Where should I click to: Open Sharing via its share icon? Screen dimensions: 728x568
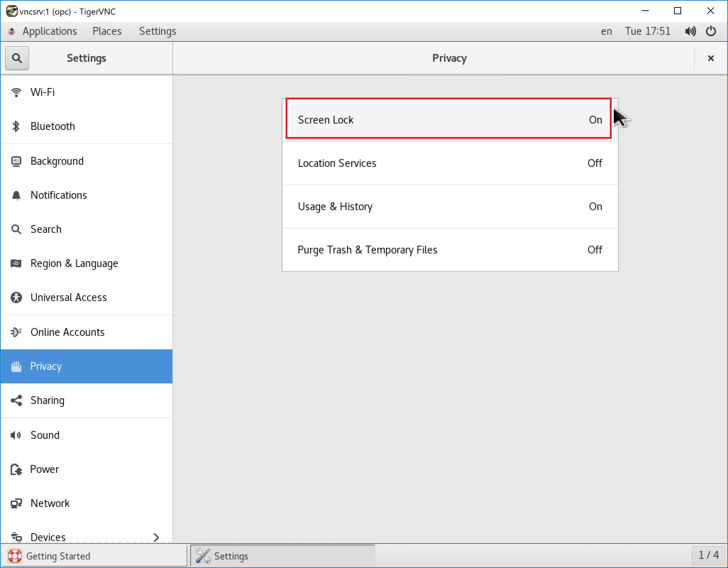pos(16,400)
